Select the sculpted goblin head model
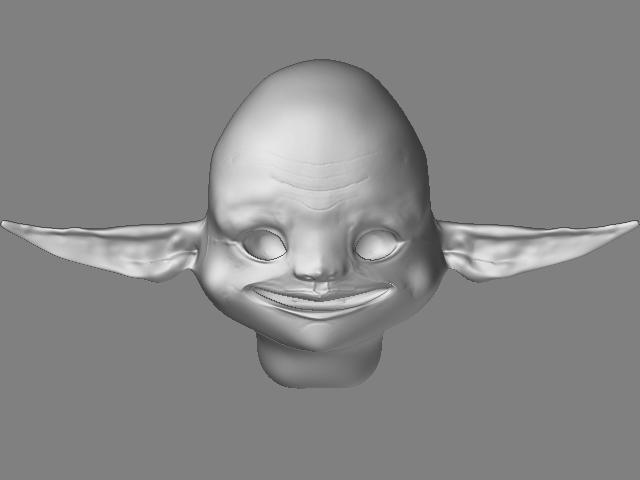The width and height of the screenshot is (640, 480). [320, 224]
